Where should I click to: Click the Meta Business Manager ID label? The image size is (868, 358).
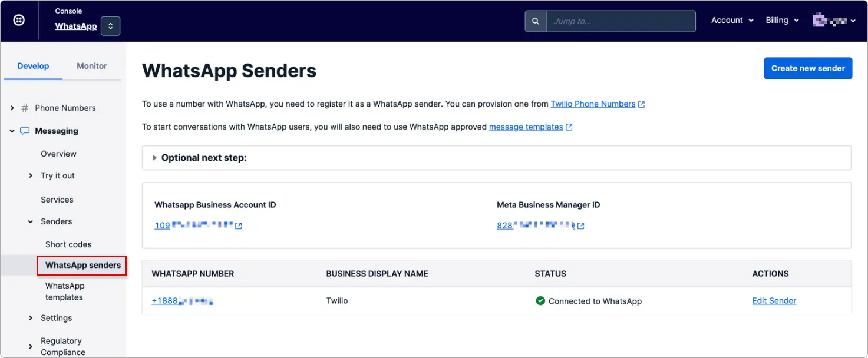(548, 205)
